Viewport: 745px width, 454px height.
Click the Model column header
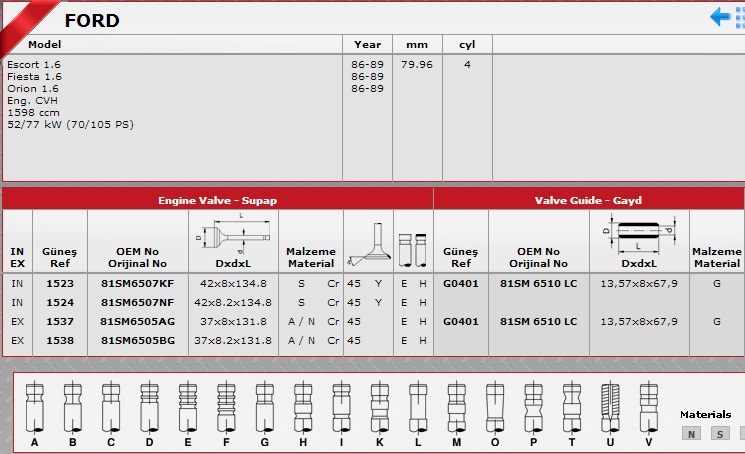pos(45,44)
